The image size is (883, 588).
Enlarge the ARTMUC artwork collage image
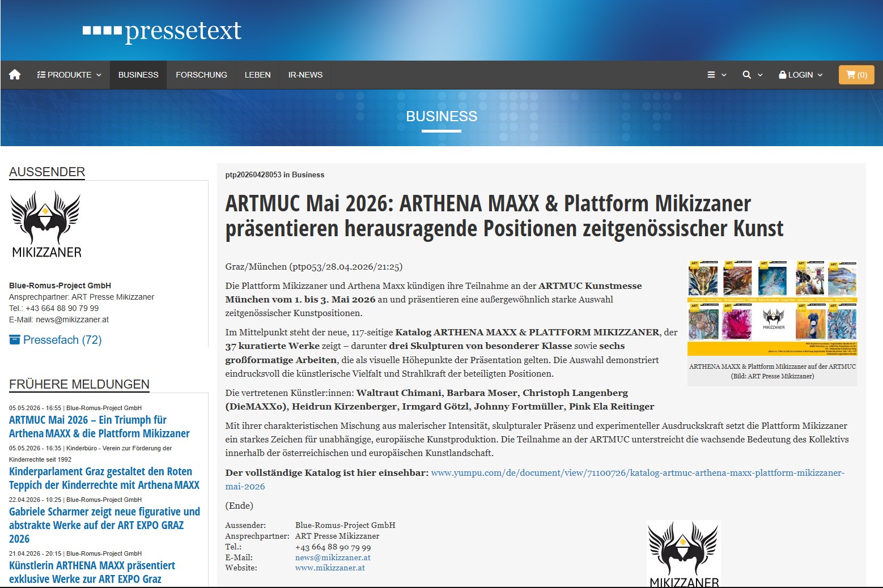(x=772, y=308)
